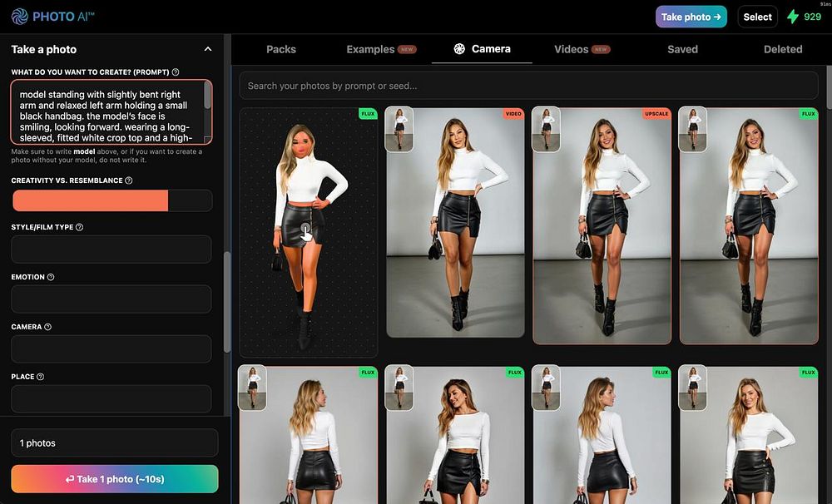Click the camera aperture icon in Camera tab
The width and height of the screenshot is (832, 504).
(459, 49)
